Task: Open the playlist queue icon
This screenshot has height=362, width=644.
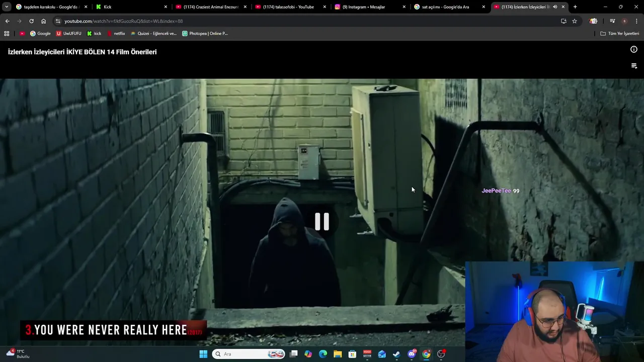Action: pyautogui.click(x=634, y=66)
